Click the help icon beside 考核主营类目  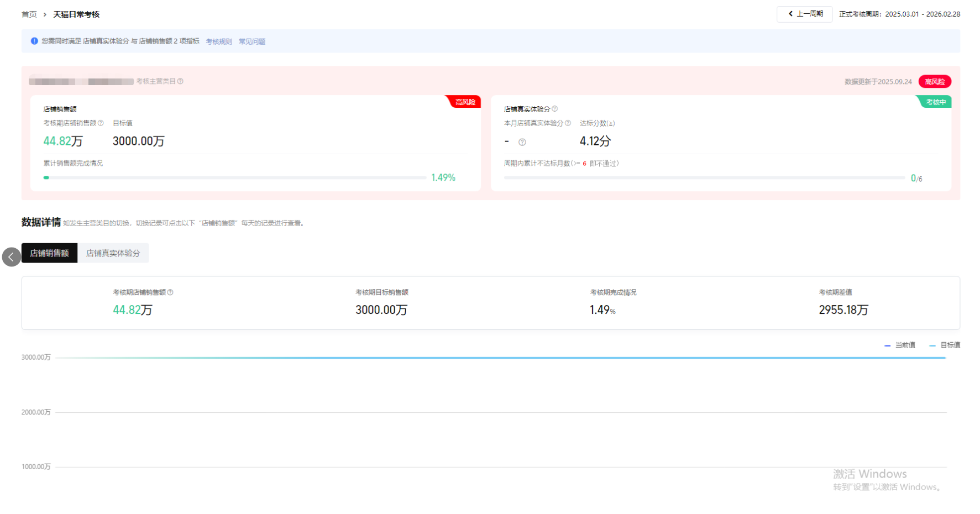pyautogui.click(x=180, y=81)
